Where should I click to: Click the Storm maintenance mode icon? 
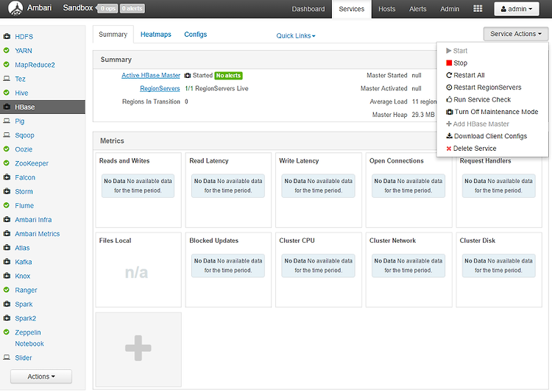pos(7,191)
